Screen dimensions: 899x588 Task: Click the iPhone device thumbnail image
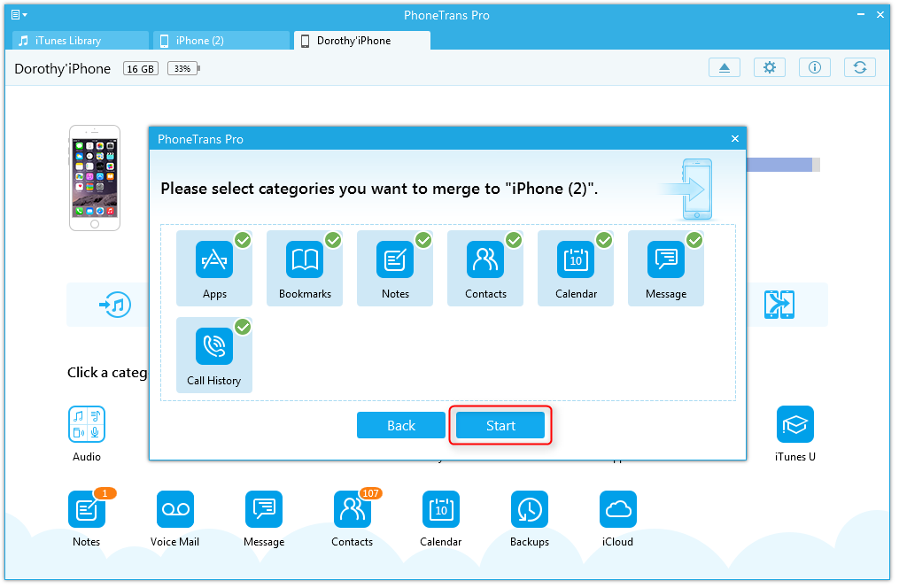(x=95, y=177)
